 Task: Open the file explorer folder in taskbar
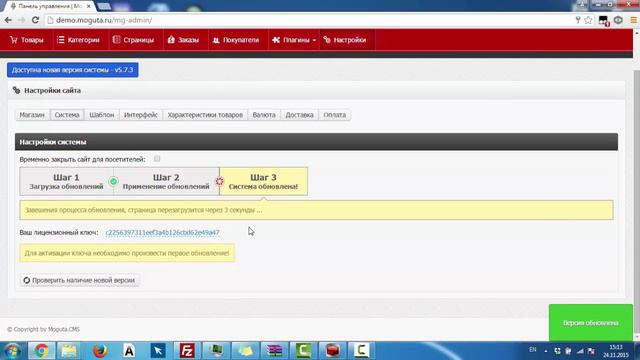click(x=69, y=351)
